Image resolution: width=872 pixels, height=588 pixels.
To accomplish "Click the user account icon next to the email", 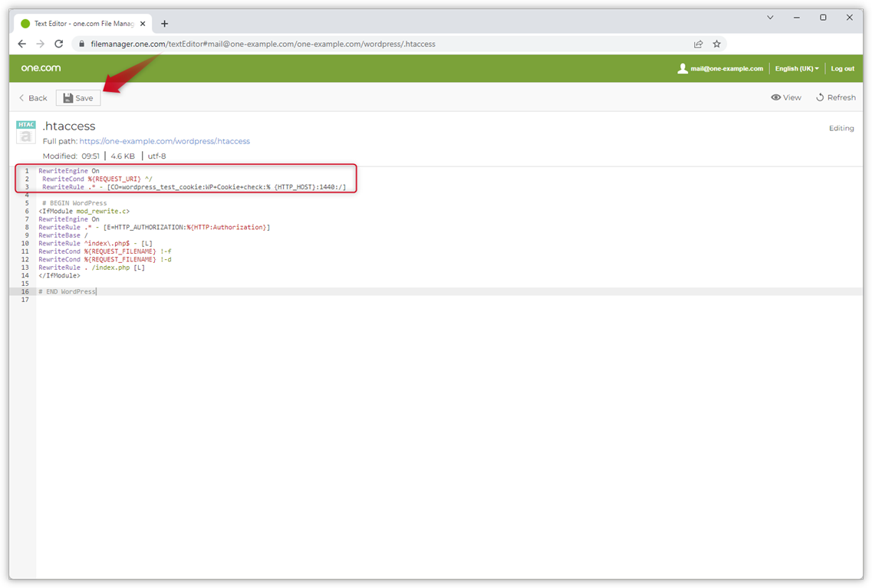I will click(682, 68).
